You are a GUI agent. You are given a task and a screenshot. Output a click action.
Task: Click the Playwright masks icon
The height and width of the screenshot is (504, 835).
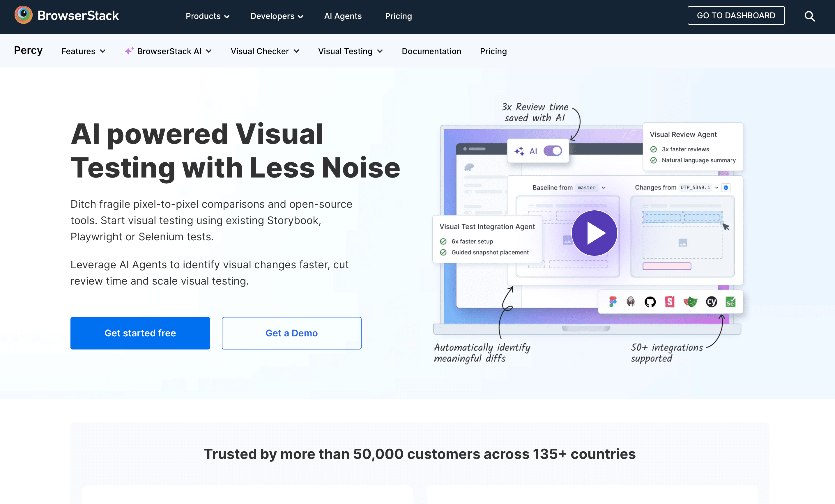[690, 301]
